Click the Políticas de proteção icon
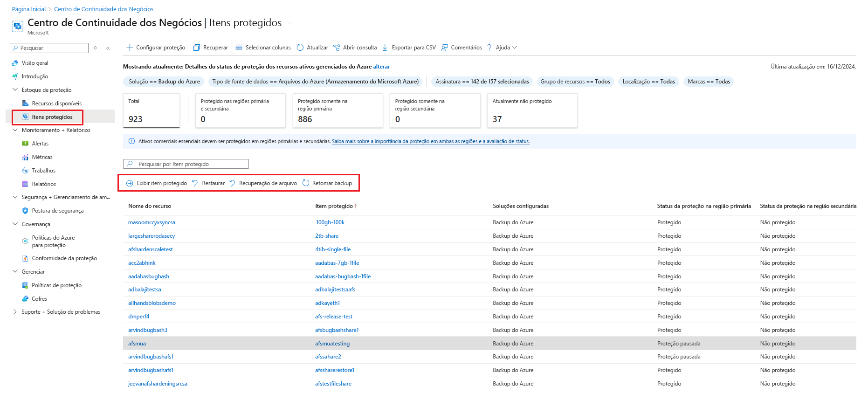The height and width of the screenshot is (393, 868). 25,285
